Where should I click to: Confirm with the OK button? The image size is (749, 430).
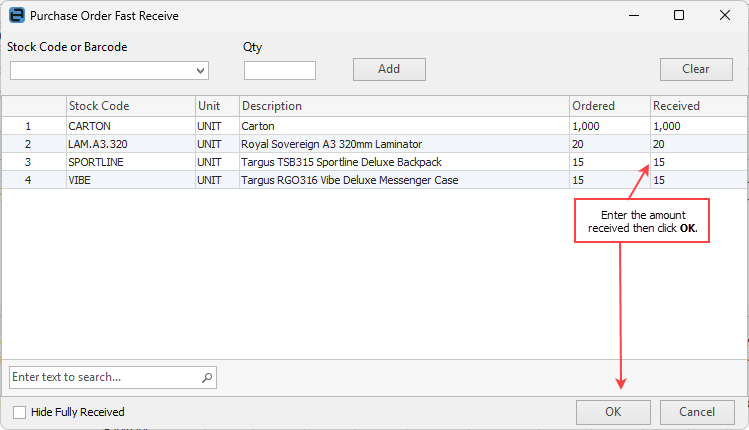click(613, 412)
